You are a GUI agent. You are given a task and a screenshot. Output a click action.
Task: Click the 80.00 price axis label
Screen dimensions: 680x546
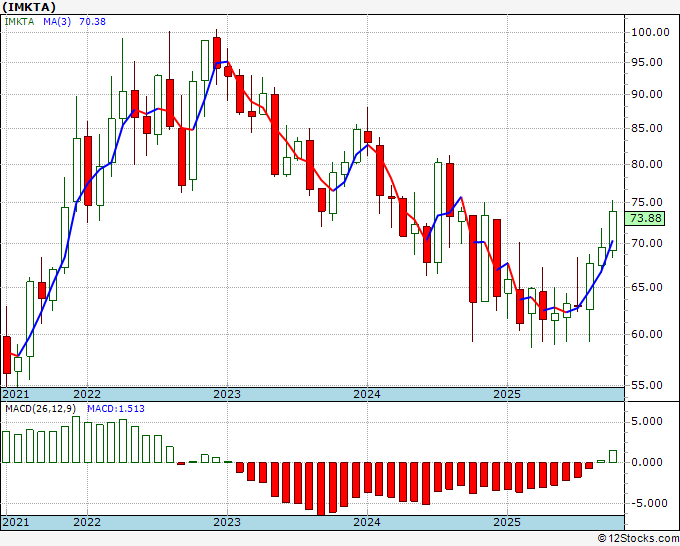pyautogui.click(x=647, y=164)
